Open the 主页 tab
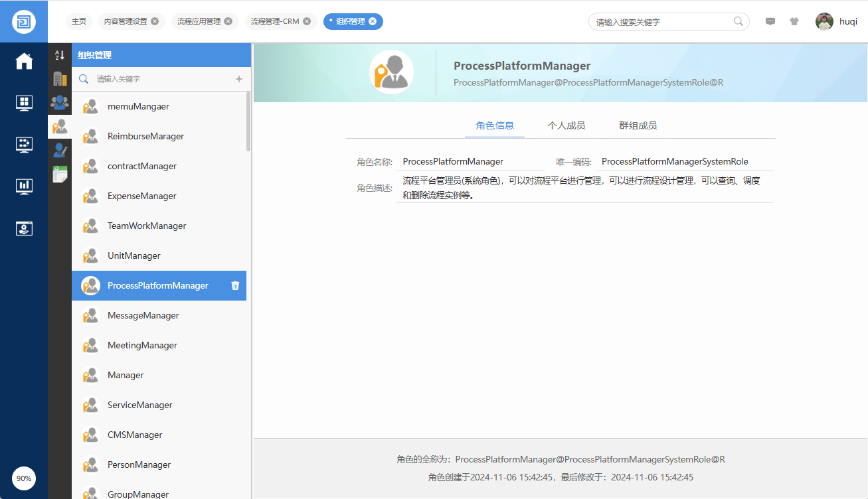This screenshot has width=868, height=499. [x=79, y=21]
